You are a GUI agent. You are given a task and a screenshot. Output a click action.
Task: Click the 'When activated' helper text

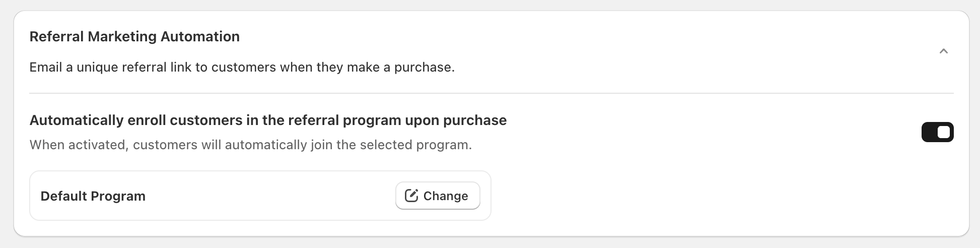coord(250,145)
